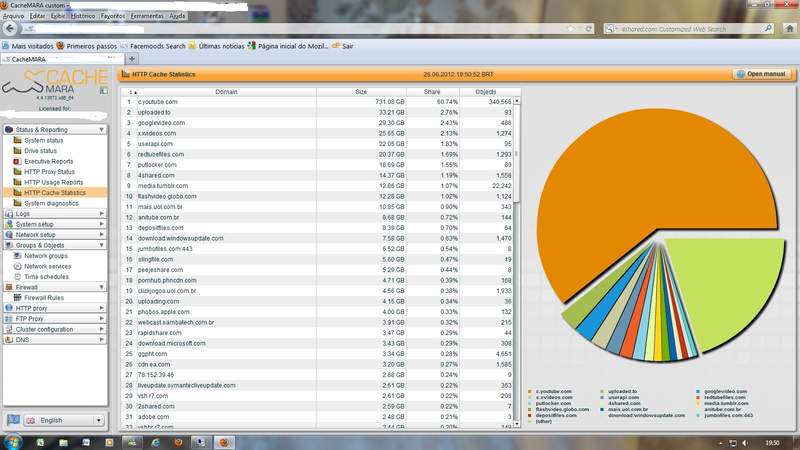Open the Histórico menu
Viewport: 800px width, 450px height.
83,16
